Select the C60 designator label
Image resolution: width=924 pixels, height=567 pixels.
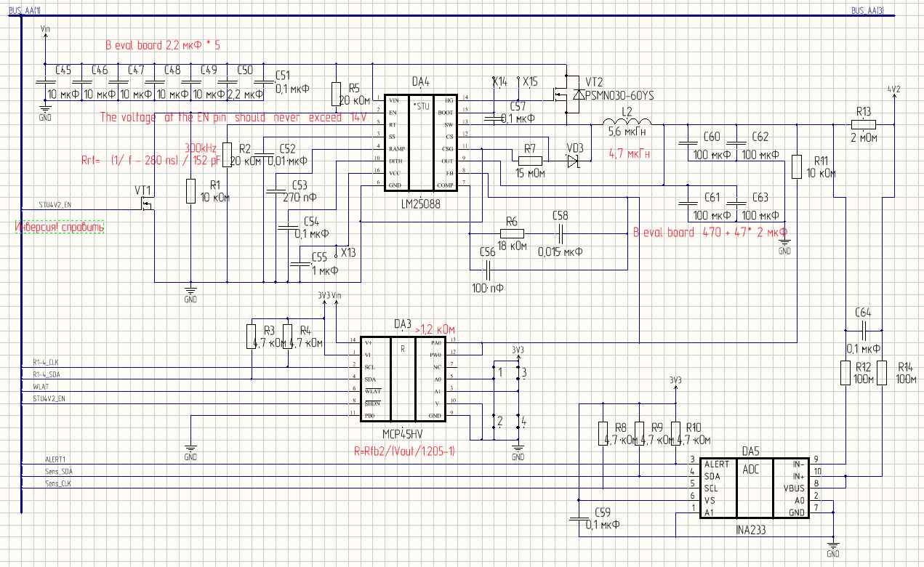tap(712, 137)
